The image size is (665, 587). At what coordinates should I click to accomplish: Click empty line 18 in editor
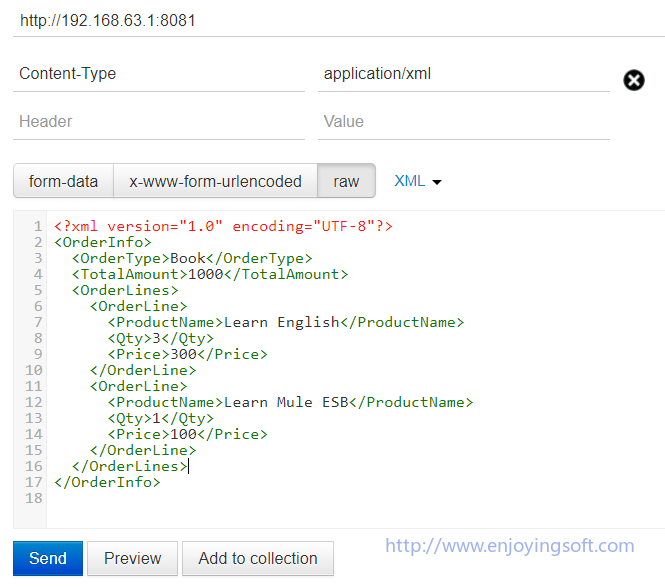300,498
